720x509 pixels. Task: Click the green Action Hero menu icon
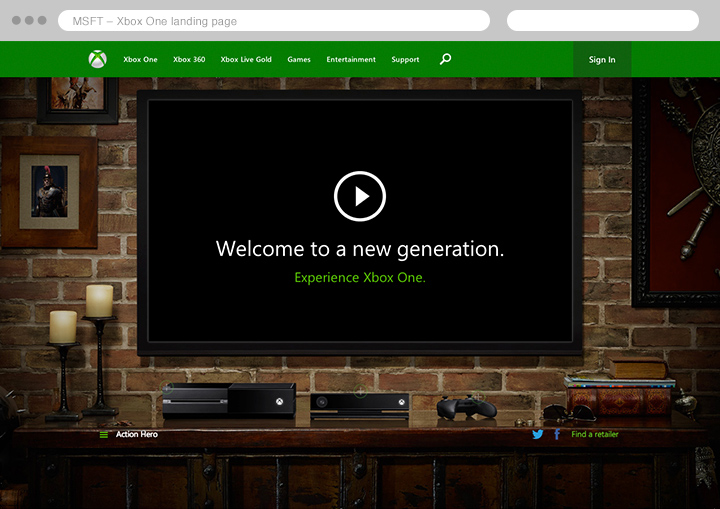coord(104,435)
